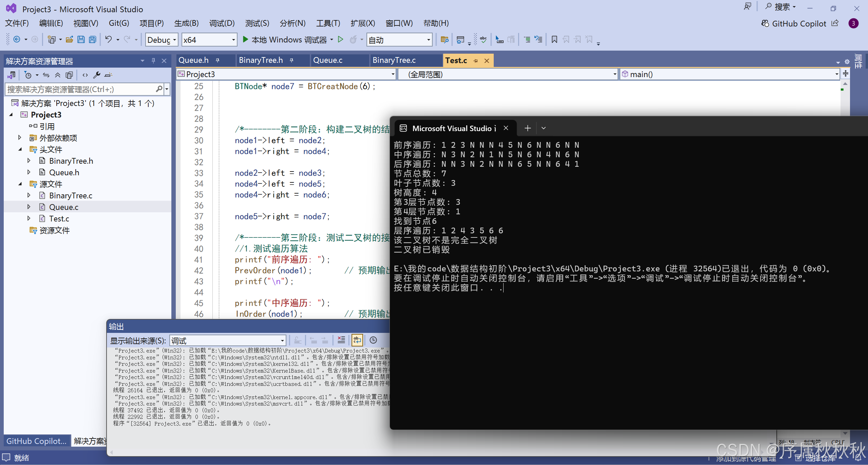Screen dimensions: 868x465
Task: Start without debugging green outline arrow
Action: tap(340, 40)
